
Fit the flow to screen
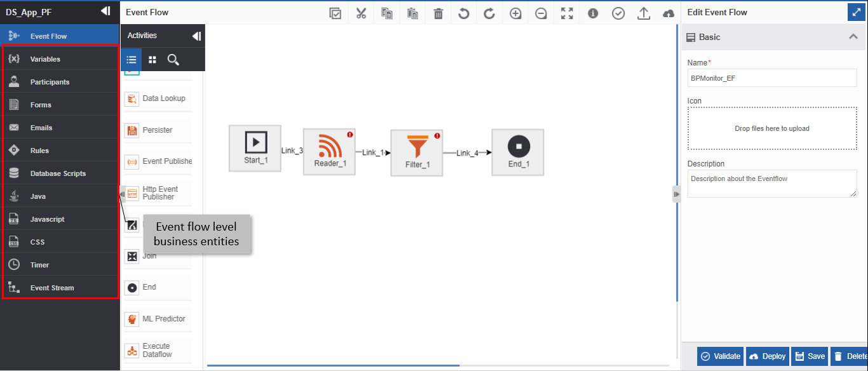click(567, 13)
